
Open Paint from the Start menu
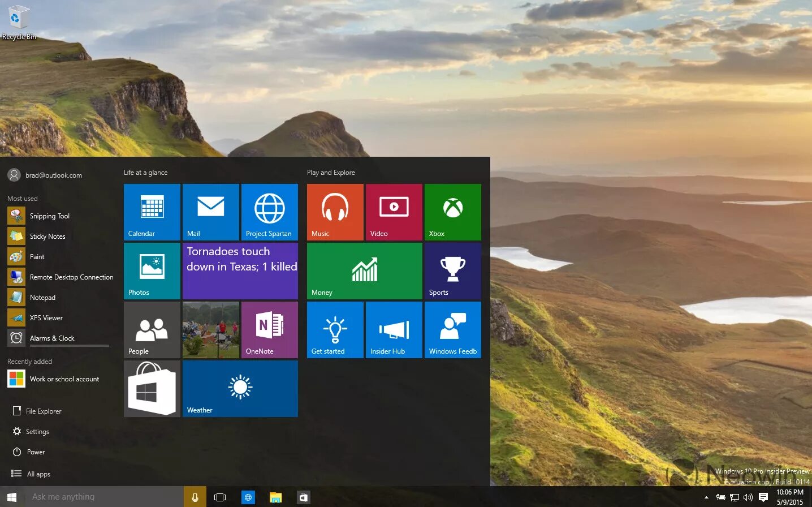click(37, 256)
